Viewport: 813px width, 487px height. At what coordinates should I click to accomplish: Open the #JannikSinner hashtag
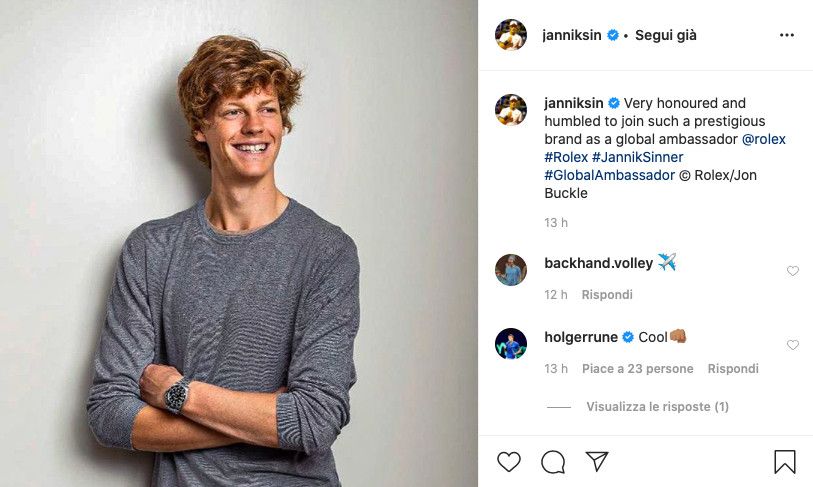638,157
